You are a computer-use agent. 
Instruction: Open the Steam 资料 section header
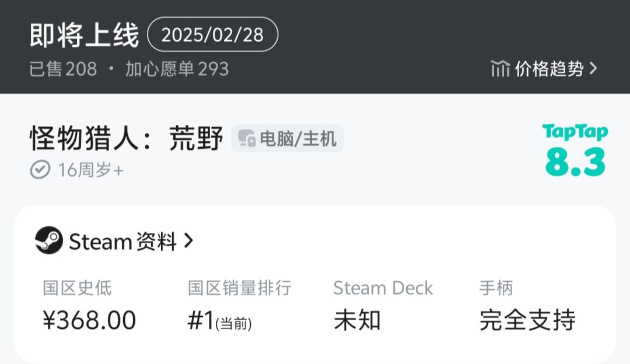pos(114,241)
